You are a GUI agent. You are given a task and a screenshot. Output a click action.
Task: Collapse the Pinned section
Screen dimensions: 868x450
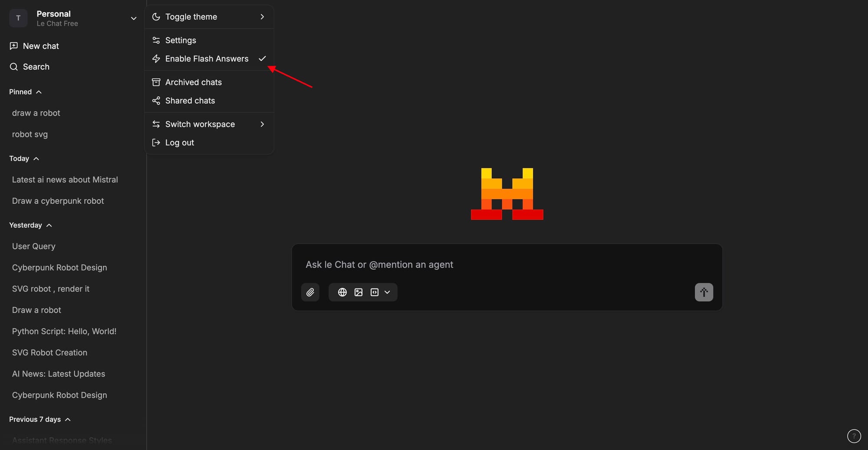(39, 92)
